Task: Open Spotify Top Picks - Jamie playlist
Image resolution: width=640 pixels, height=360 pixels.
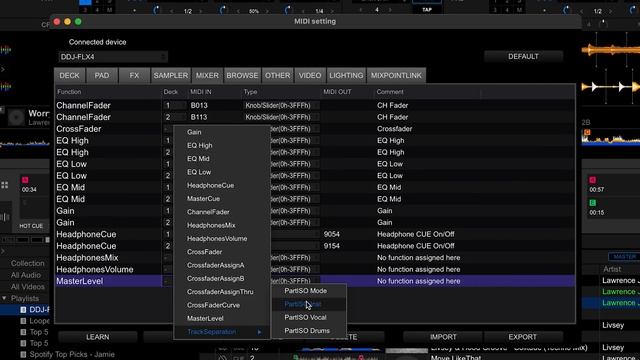Action: click(71, 354)
